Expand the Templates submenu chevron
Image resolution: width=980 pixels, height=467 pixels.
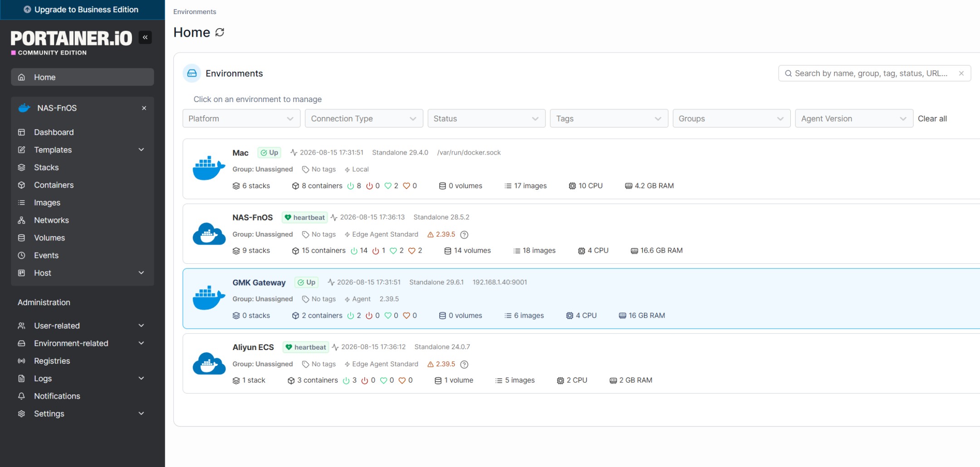pos(141,150)
